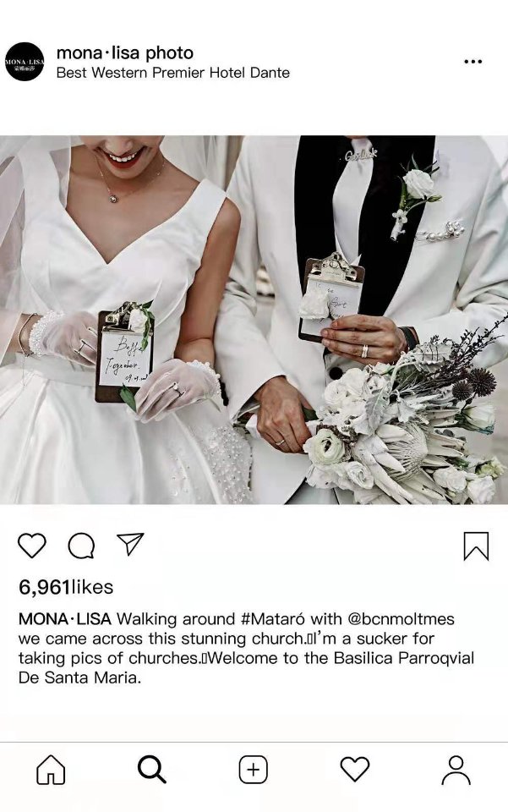This screenshot has height=812, width=508.
Task: Open comments via speech bubble icon
Action: pos(81,546)
